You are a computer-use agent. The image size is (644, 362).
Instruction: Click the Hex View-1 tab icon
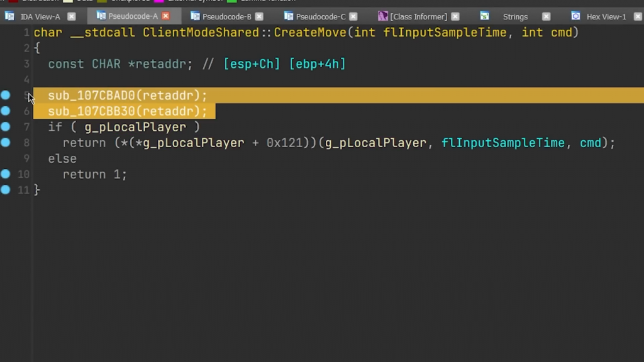[x=576, y=16]
